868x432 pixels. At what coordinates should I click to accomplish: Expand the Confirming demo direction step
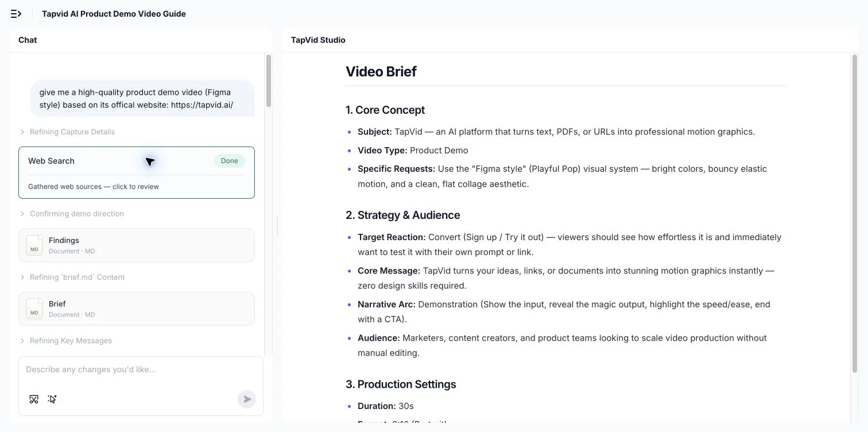click(72, 214)
